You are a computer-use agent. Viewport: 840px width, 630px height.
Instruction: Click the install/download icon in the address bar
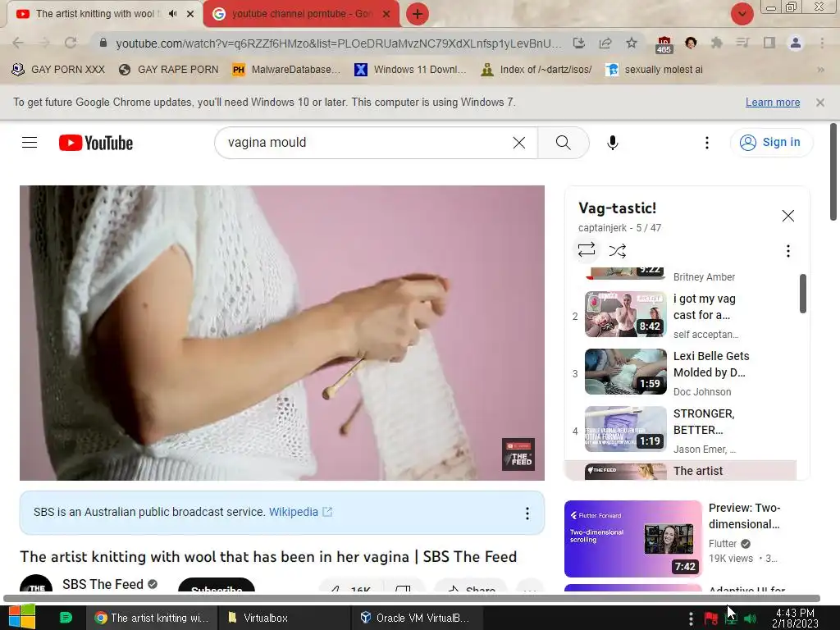[x=578, y=43]
